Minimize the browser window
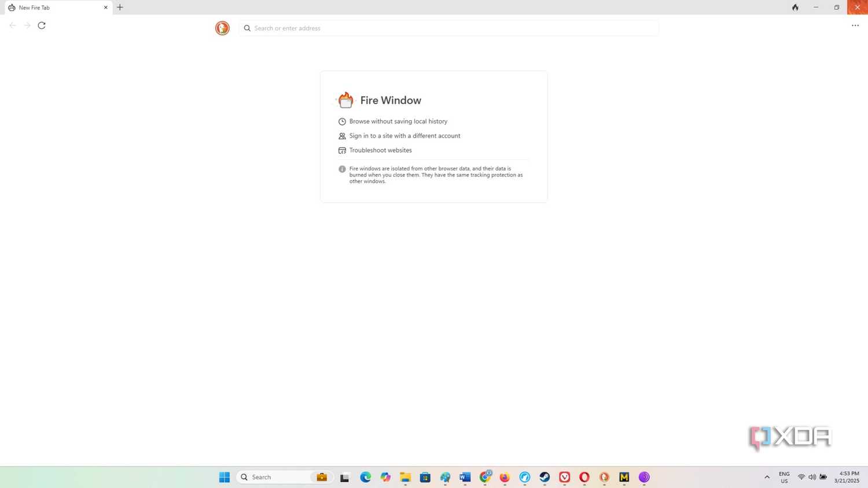 (x=816, y=8)
